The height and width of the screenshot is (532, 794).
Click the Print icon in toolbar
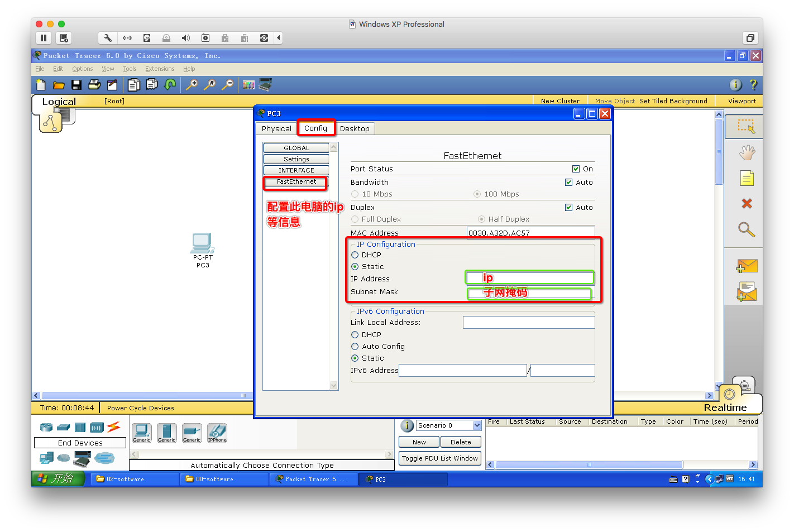[x=94, y=85]
